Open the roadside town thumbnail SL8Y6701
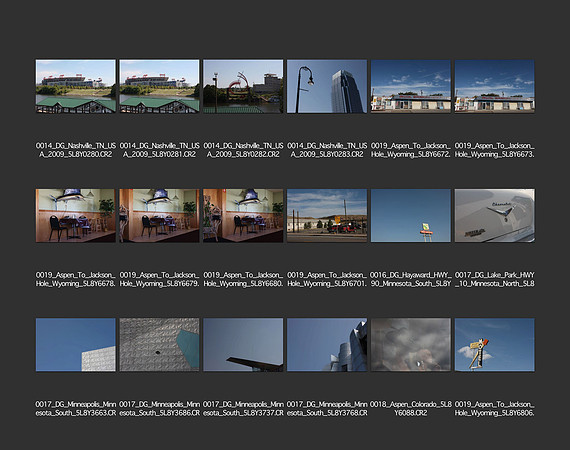This screenshot has height=450, width=570. 327,216
